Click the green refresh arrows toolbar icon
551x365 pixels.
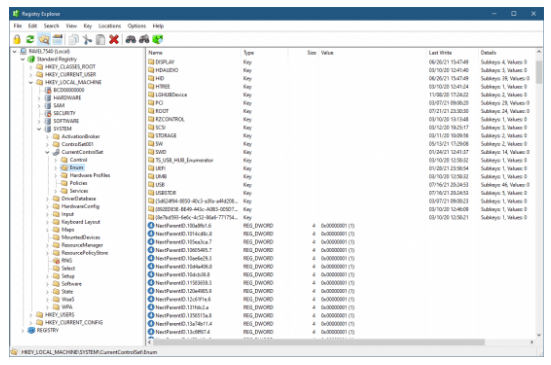[x=30, y=39]
